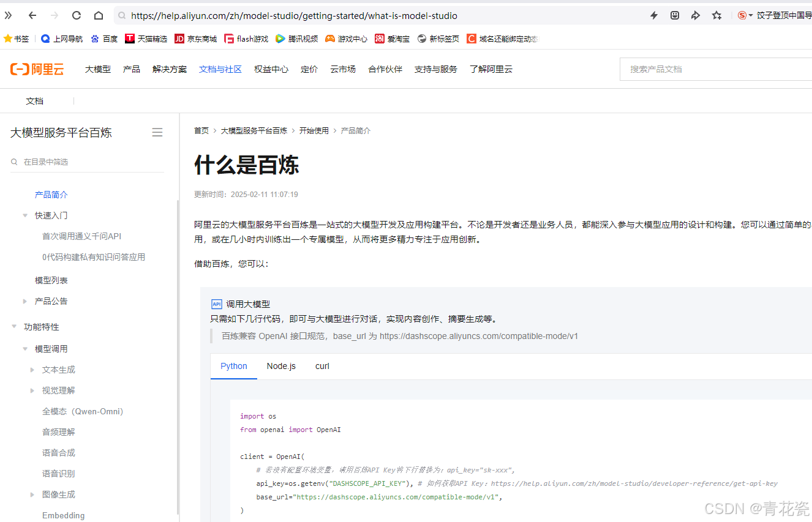The width and height of the screenshot is (812, 522).
Task: Open the 权益中心 top menu
Action: (x=271, y=69)
